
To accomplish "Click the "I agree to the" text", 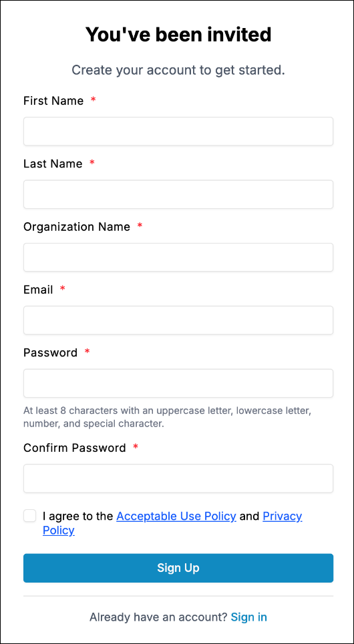I will pos(77,516).
